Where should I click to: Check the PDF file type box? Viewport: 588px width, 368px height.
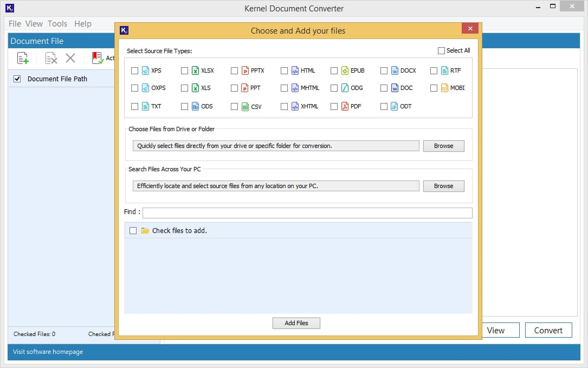(334, 107)
